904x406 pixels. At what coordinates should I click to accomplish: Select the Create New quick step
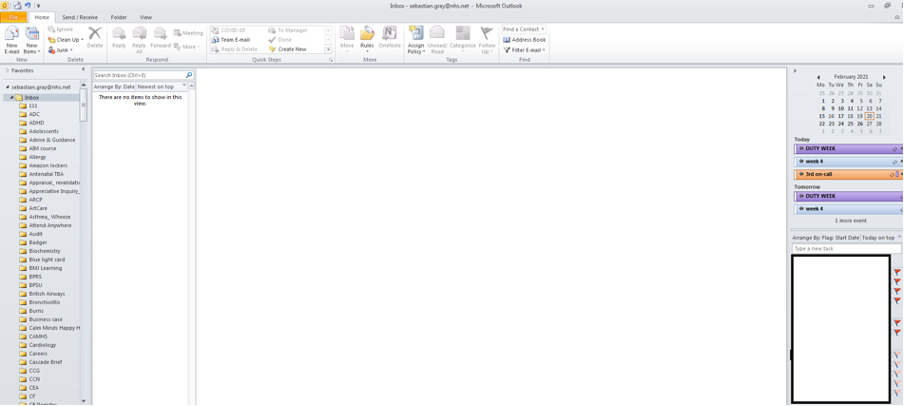pyautogui.click(x=288, y=50)
